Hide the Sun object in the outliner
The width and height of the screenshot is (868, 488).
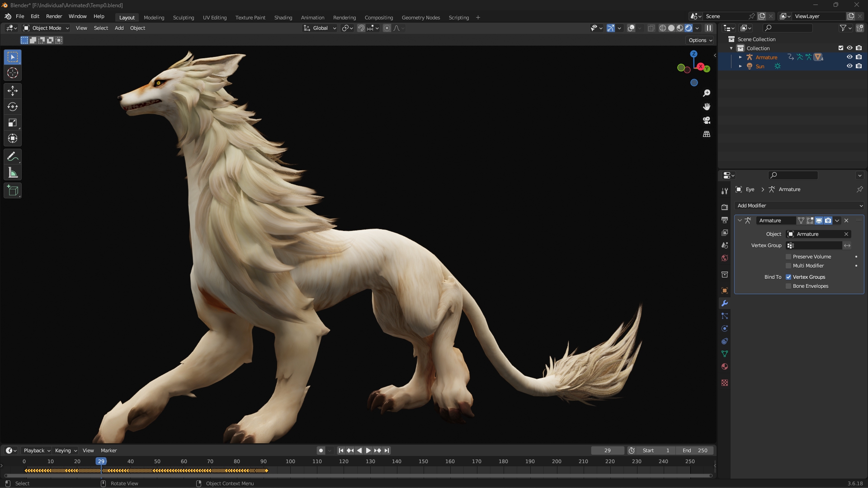pos(849,66)
